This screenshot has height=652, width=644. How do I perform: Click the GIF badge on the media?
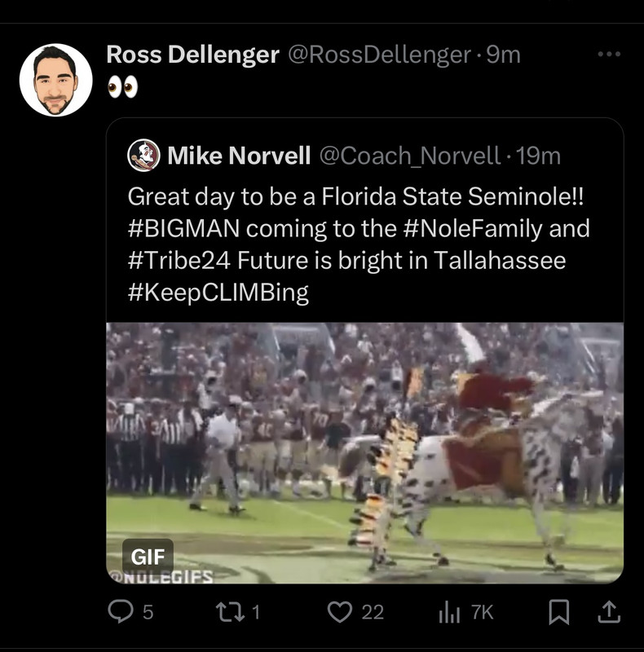tap(148, 557)
